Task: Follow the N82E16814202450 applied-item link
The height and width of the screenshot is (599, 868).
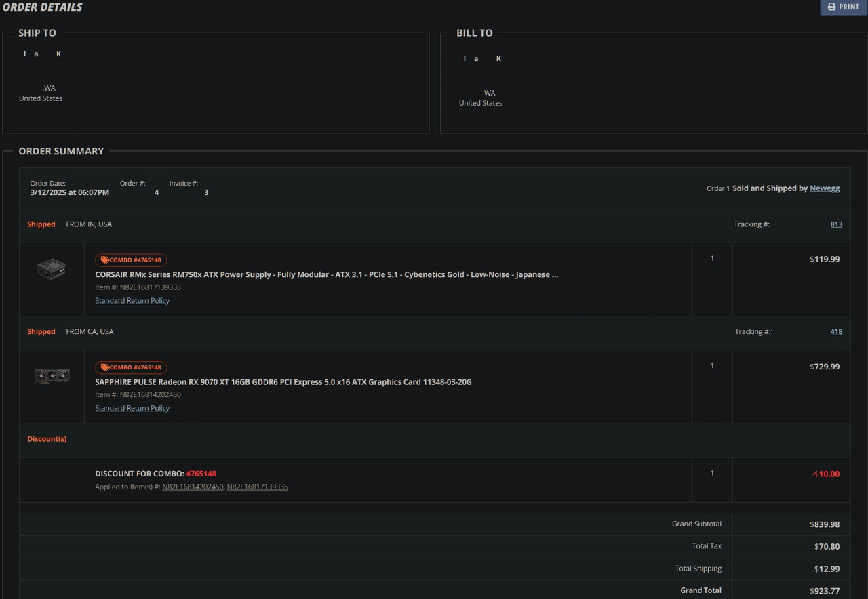Action: pyautogui.click(x=193, y=487)
